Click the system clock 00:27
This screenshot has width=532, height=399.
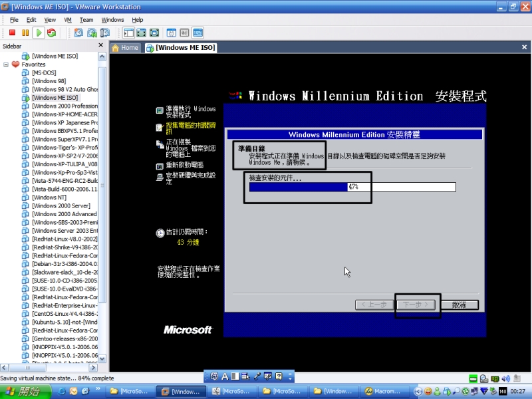coord(517,392)
